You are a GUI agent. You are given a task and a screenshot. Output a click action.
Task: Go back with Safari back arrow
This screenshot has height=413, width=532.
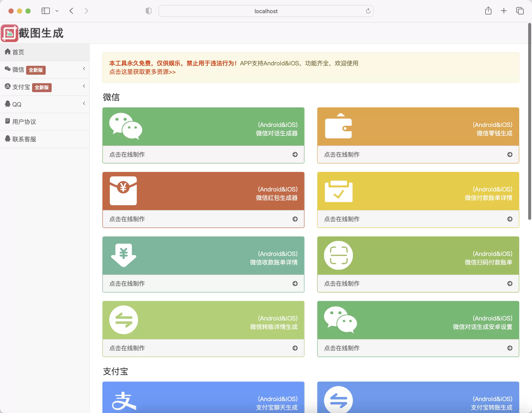71,11
